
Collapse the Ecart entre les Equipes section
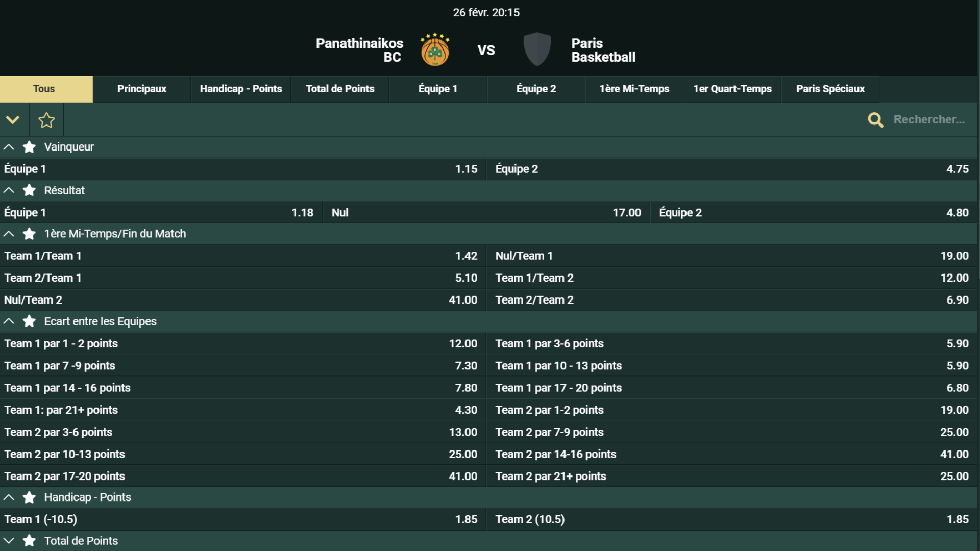click(8, 321)
